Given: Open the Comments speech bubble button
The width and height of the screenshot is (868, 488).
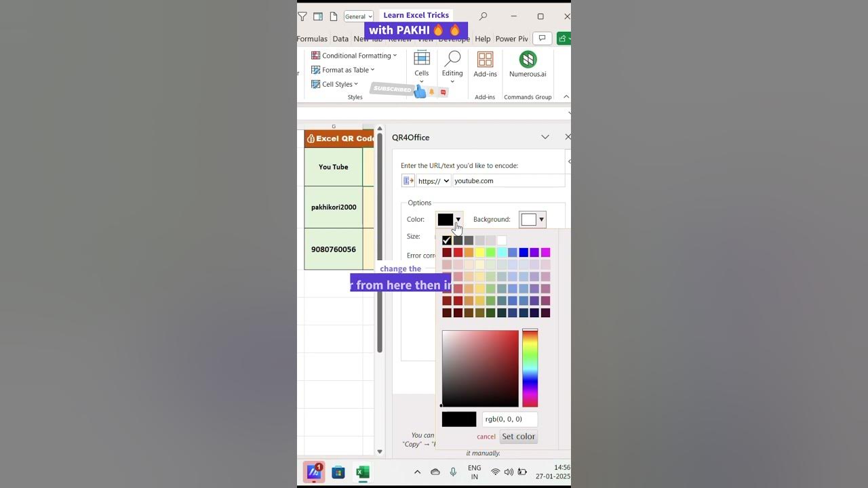Looking at the screenshot, I should point(541,39).
